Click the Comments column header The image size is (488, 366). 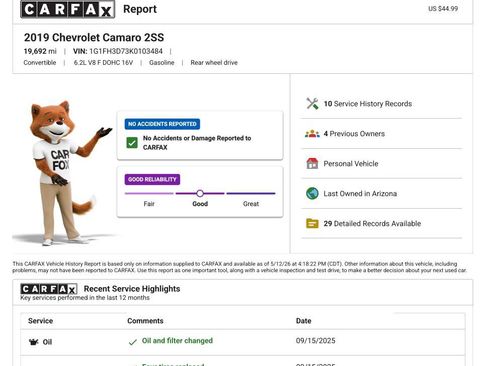coord(145,321)
